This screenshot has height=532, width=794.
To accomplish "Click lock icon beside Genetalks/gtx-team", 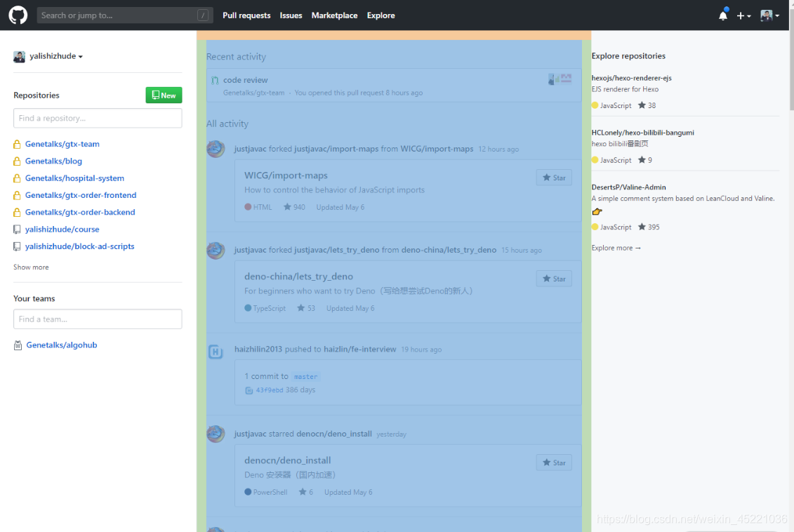I will pyautogui.click(x=17, y=145).
